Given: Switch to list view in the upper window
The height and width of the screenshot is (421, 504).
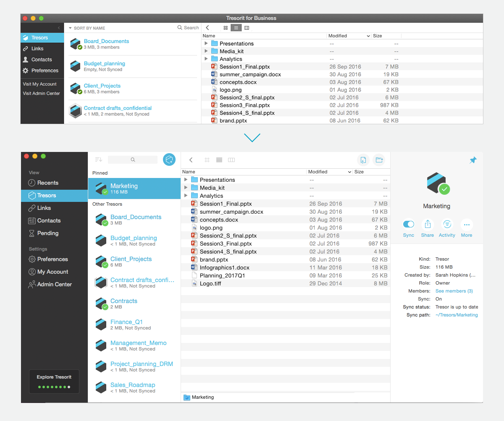Looking at the screenshot, I should [x=236, y=28].
